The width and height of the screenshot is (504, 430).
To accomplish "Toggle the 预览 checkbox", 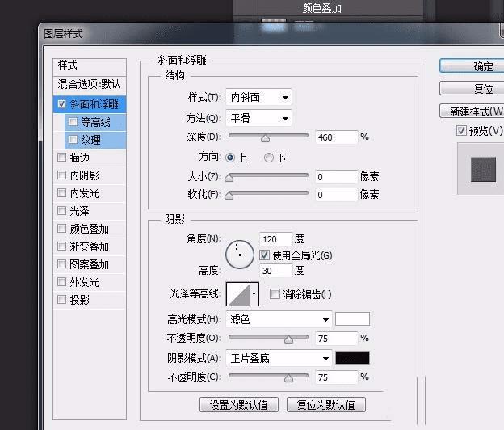I will [x=461, y=131].
